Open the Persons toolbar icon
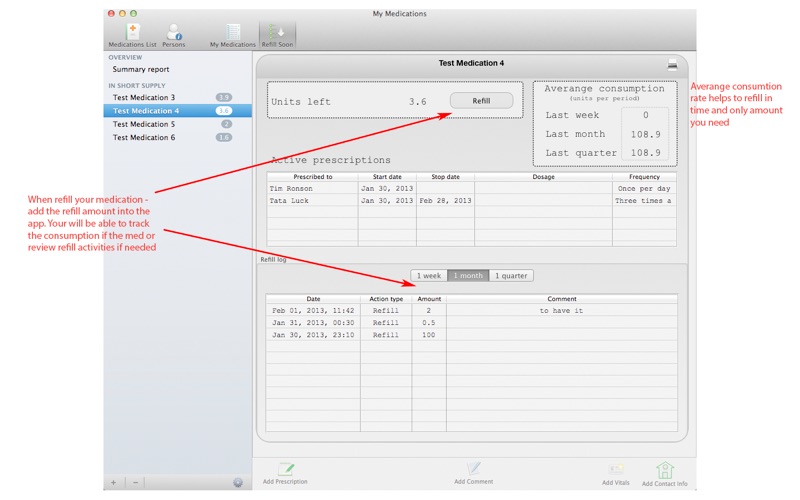 (174, 32)
